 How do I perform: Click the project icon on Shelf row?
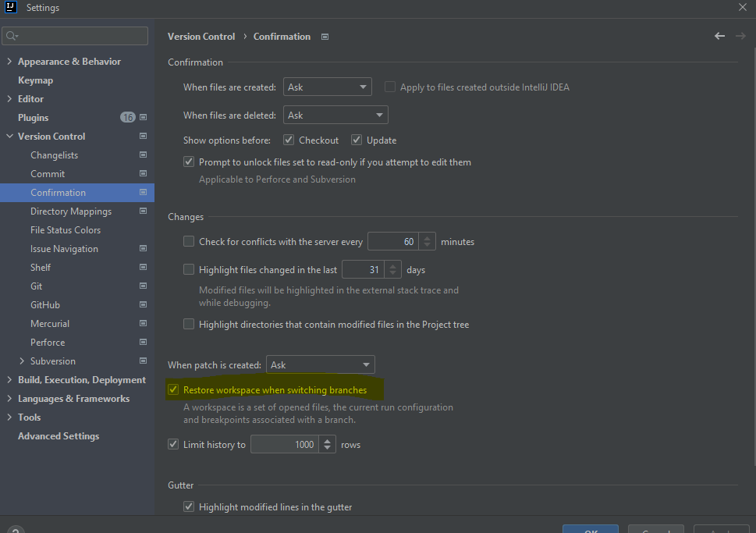[x=144, y=267]
